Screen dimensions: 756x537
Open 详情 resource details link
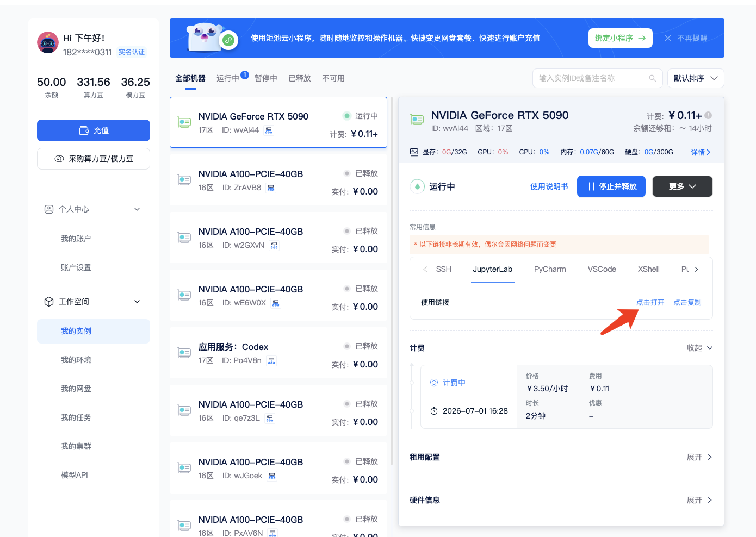point(701,152)
